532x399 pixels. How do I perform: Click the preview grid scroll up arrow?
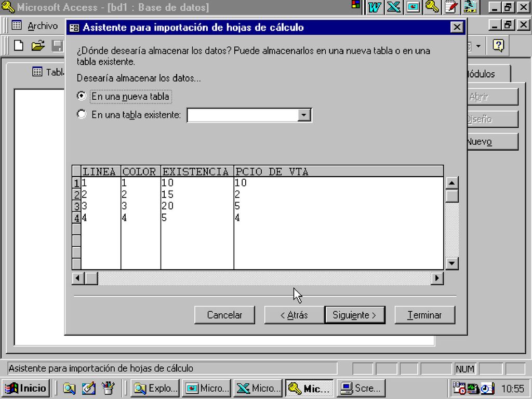click(451, 183)
